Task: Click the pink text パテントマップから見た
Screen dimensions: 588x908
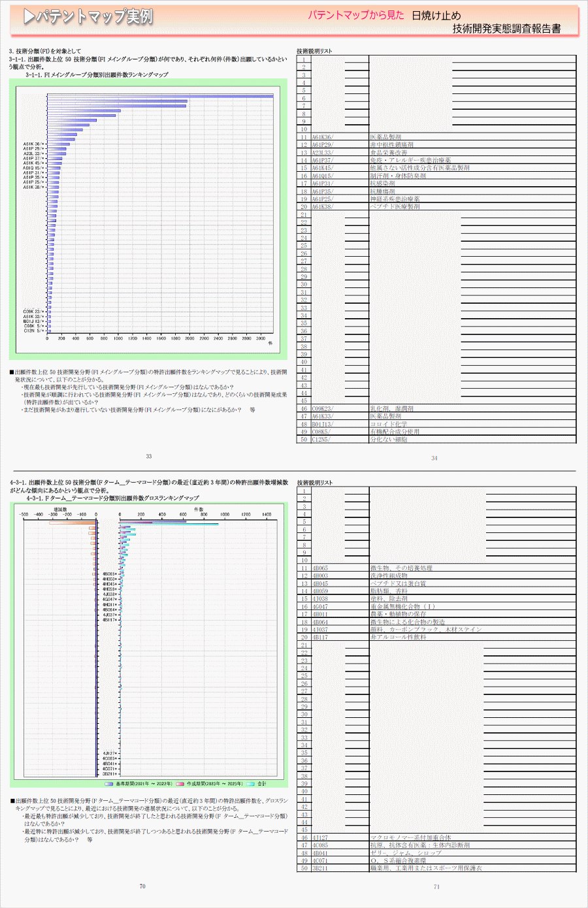Action: (356, 15)
